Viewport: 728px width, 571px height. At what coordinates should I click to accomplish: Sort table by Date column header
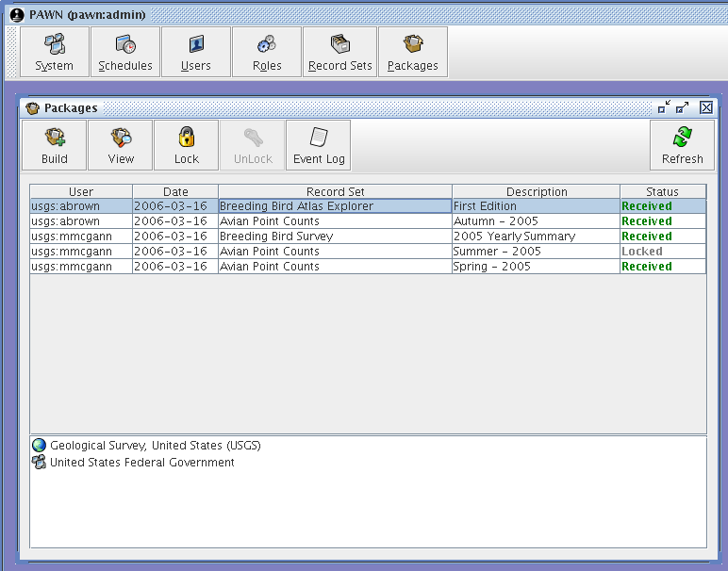[175, 192]
